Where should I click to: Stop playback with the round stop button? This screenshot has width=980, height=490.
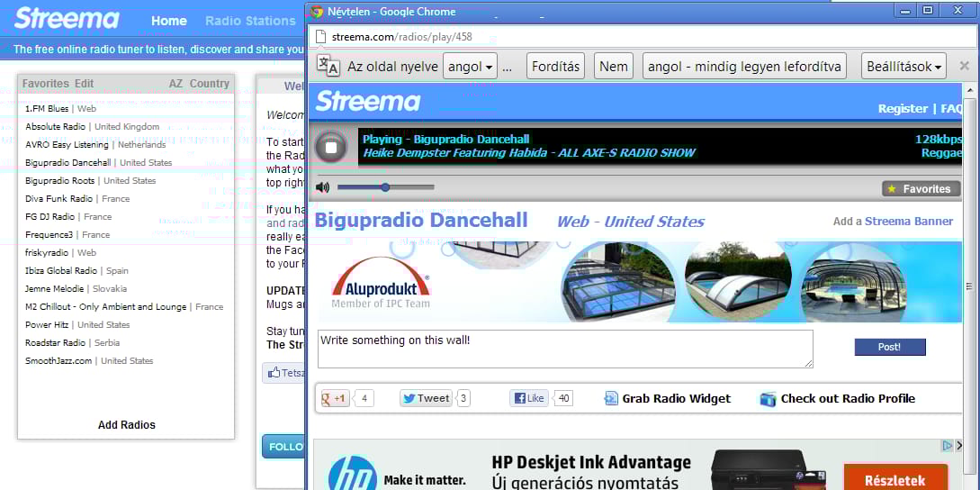[x=332, y=148]
